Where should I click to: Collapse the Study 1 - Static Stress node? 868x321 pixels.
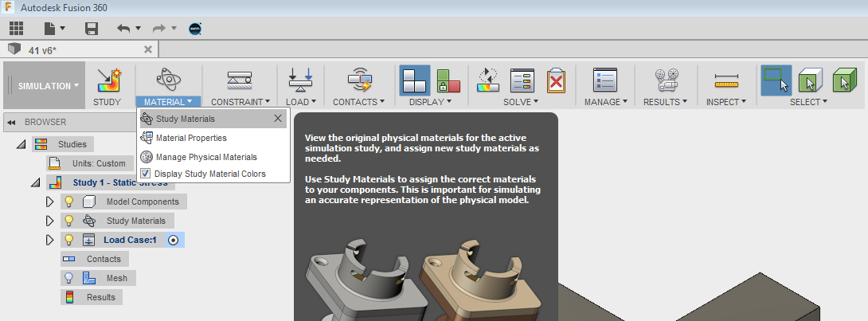pos(35,182)
